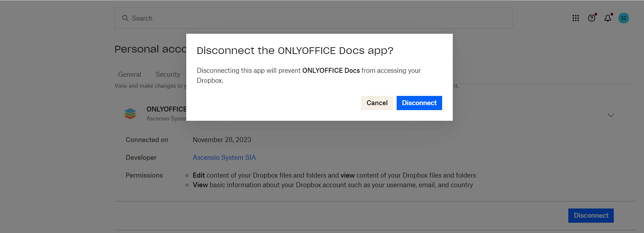Click the Connected on label
The height and width of the screenshot is (233, 644).
pos(147,140)
